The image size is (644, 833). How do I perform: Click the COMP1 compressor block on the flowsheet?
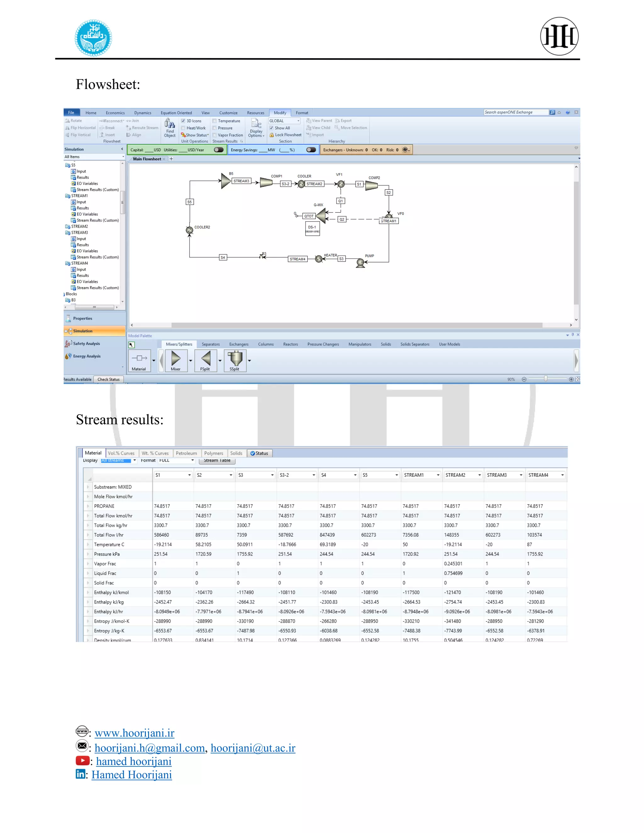266,182
